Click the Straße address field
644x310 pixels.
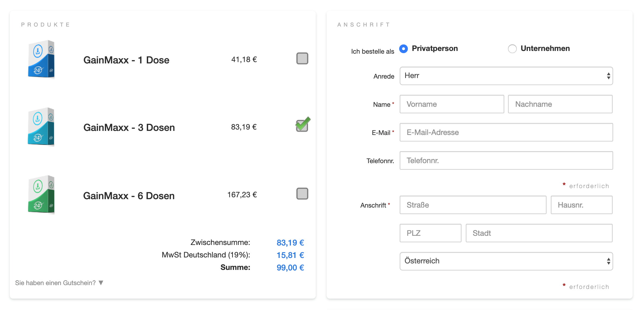(x=473, y=205)
